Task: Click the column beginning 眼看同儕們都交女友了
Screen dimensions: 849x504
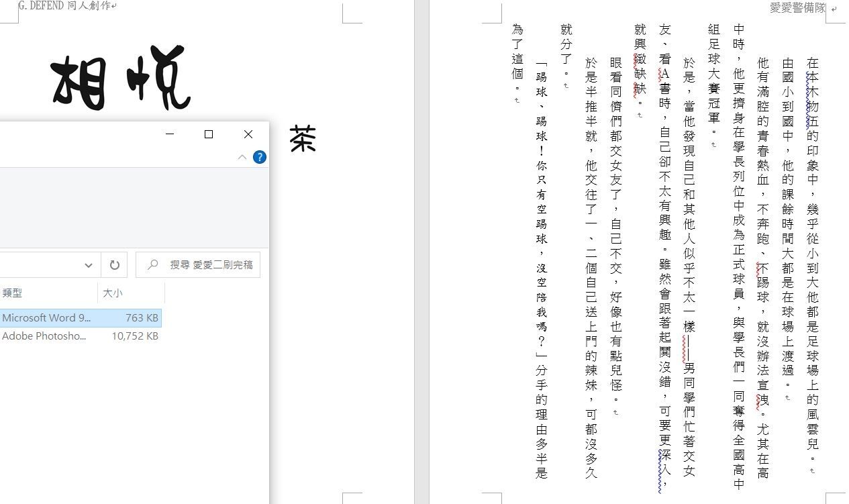Action: 615,232
